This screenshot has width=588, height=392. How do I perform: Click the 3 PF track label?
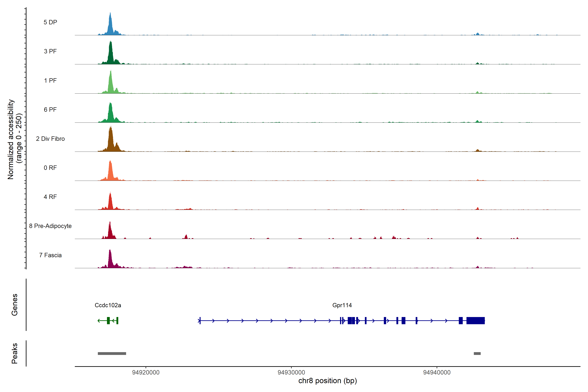click(50, 51)
